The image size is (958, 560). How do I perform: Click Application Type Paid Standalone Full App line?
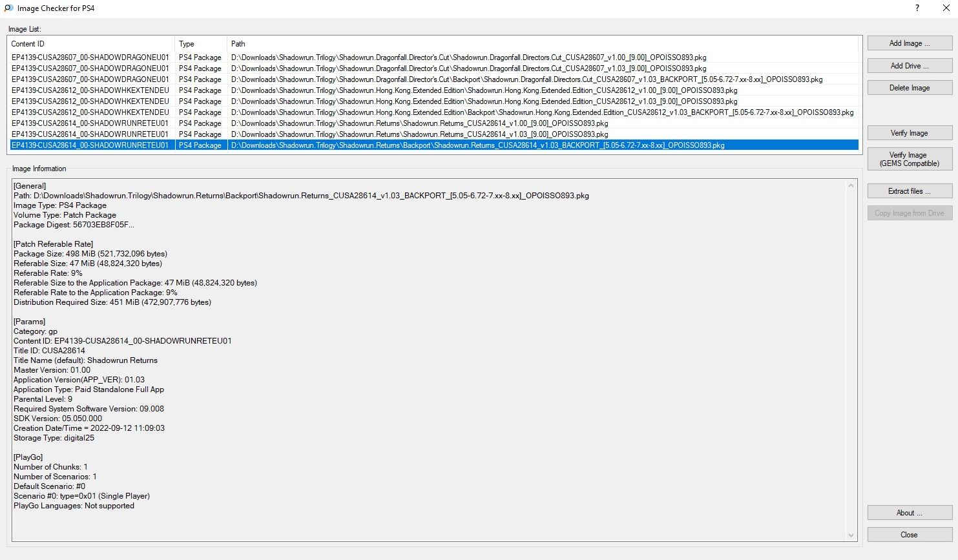point(89,389)
